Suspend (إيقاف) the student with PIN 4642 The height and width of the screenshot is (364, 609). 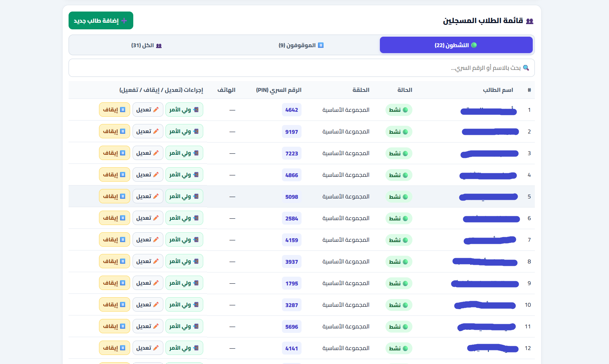(x=114, y=110)
